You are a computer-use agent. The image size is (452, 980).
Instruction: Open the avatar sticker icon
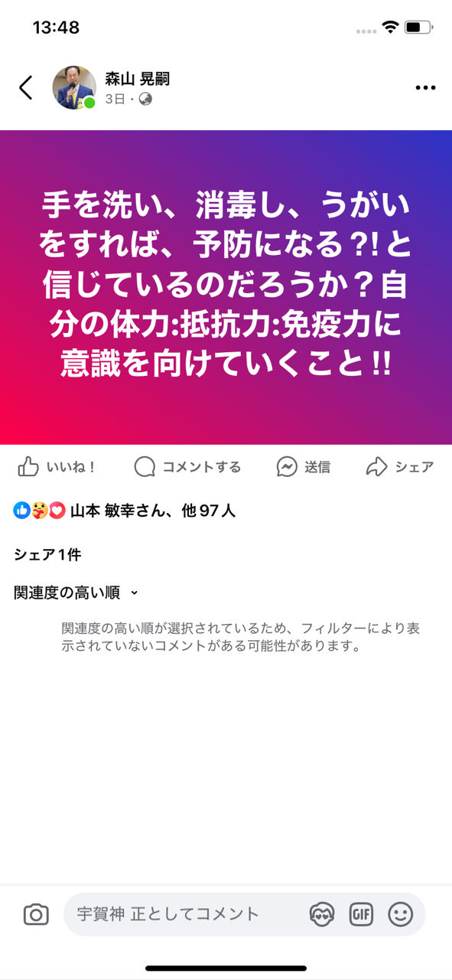[322, 914]
